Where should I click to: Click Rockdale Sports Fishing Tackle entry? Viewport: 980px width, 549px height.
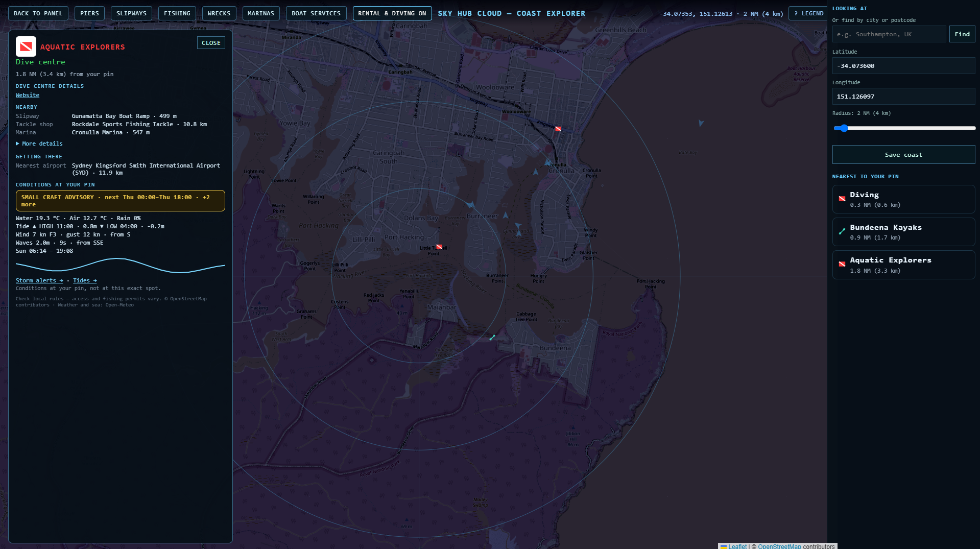point(139,125)
